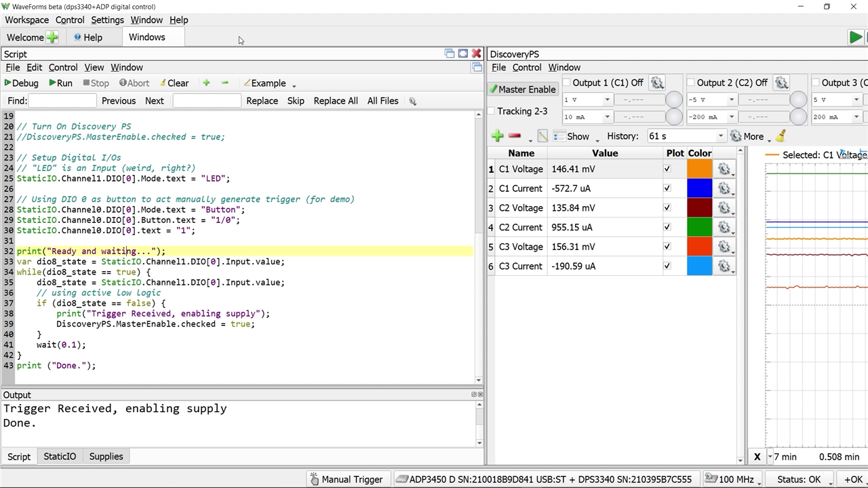Undock the Script window icon
Viewport: 868px width, 488px height.
[450, 54]
